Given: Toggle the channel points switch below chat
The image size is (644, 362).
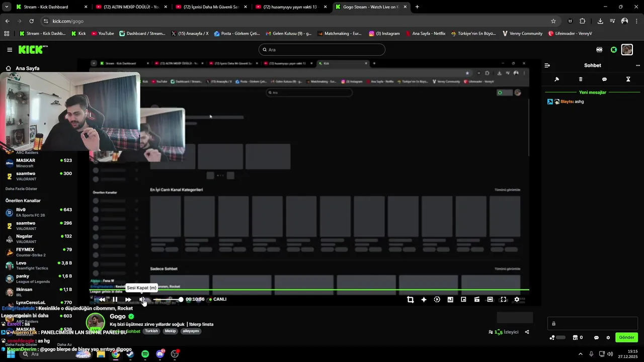Looking at the screenshot, I should (560, 337).
